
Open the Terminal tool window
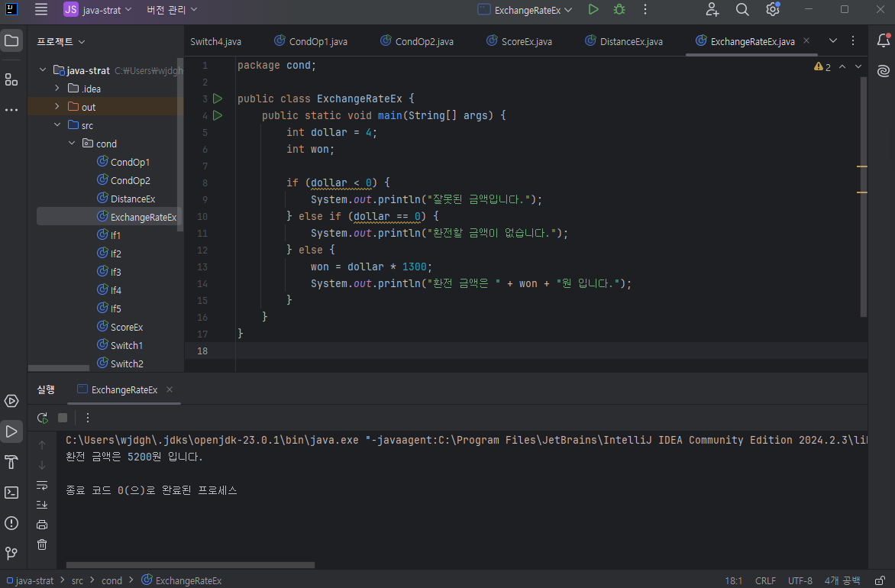(x=11, y=493)
